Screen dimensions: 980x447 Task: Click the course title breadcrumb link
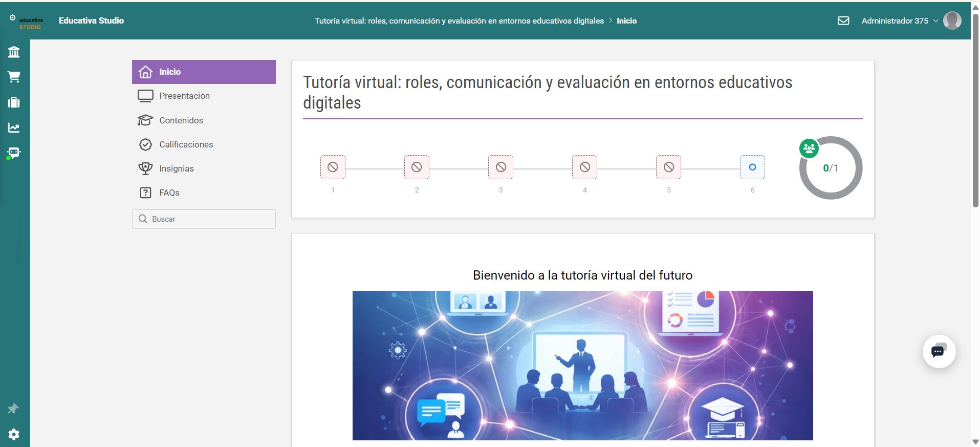click(x=459, y=20)
